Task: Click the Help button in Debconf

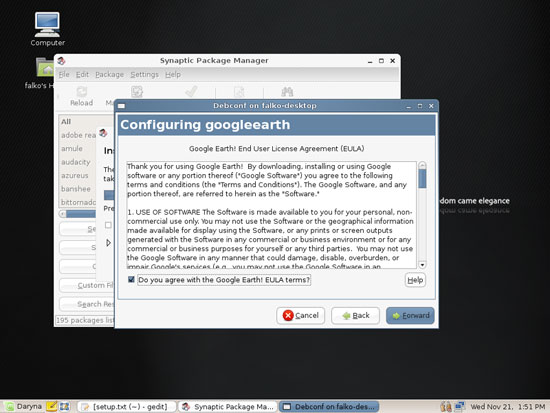Action: [x=415, y=280]
